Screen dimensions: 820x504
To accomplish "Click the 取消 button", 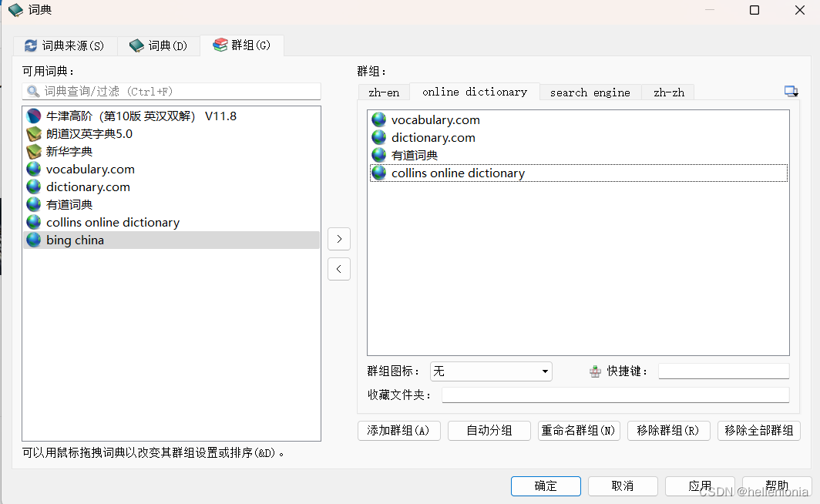I will coord(623,486).
